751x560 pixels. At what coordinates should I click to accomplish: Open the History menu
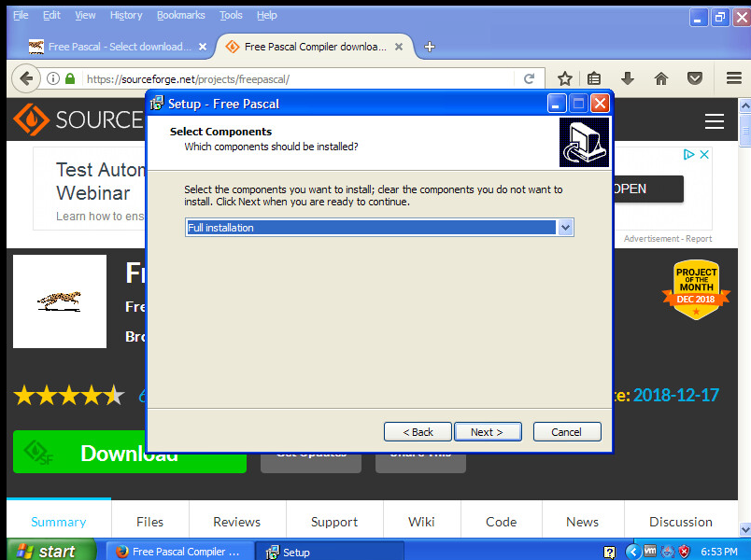click(x=126, y=15)
